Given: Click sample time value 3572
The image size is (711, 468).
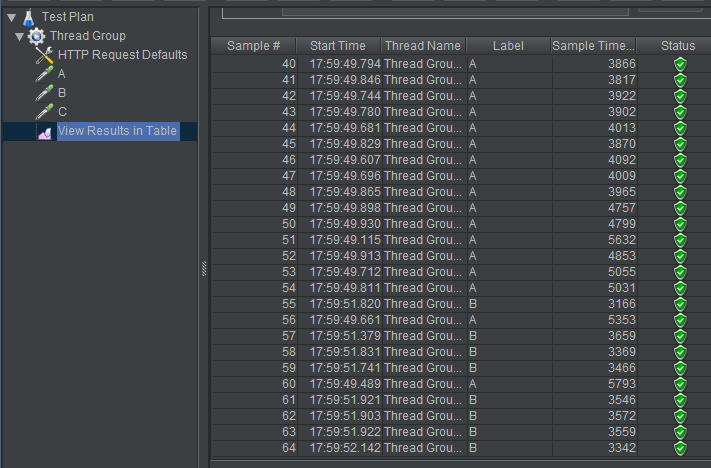Looking at the screenshot, I should pyautogui.click(x=622, y=416).
